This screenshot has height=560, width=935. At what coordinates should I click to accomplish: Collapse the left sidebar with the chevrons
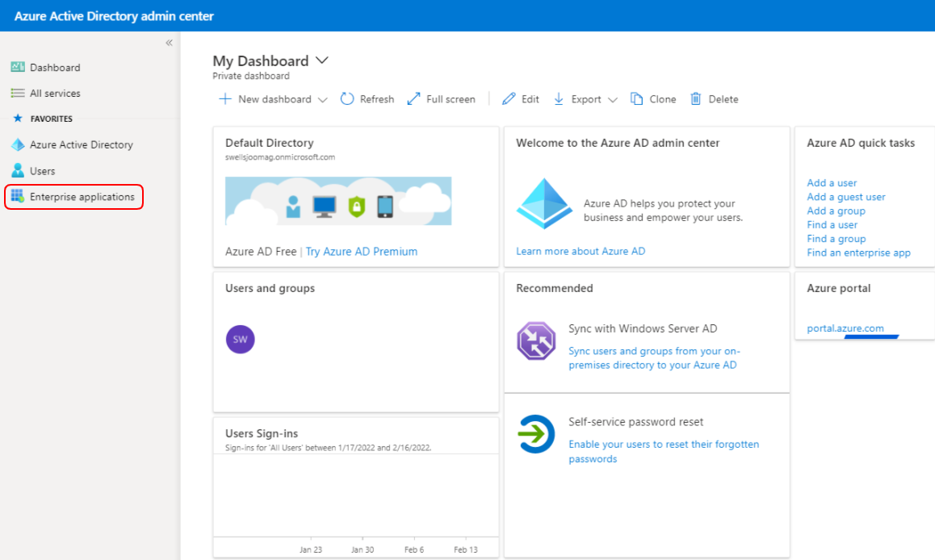pyautogui.click(x=169, y=43)
